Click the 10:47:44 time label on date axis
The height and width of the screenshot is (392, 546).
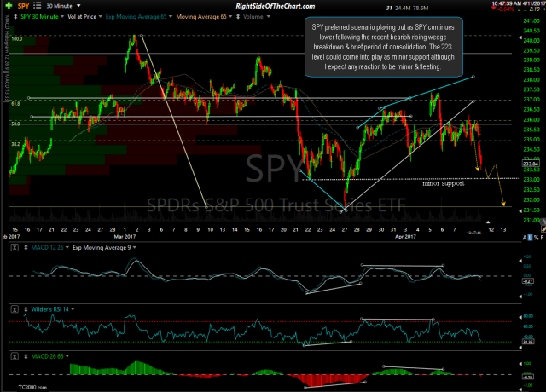pos(474,233)
